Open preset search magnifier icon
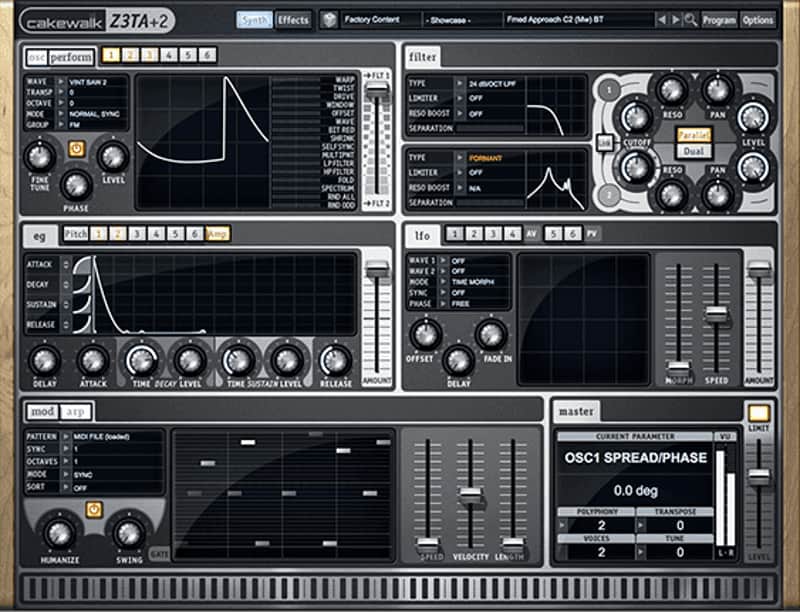Image resolution: width=800 pixels, height=612 pixels. pyautogui.click(x=690, y=20)
